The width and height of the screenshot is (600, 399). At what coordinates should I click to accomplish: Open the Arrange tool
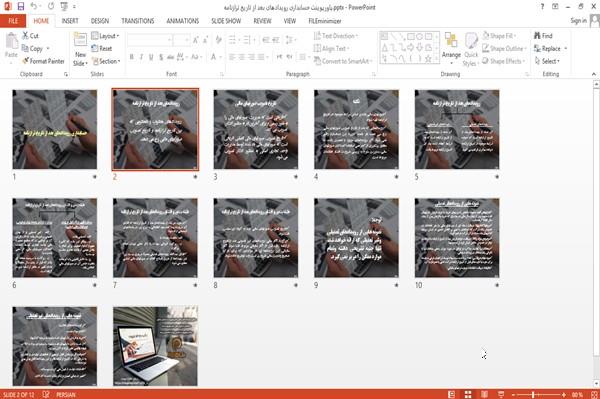[x=451, y=48]
